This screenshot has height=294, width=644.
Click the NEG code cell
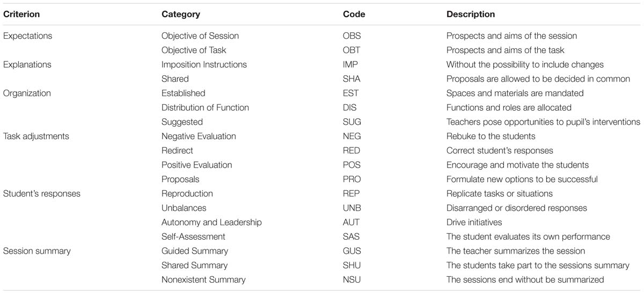(352, 136)
